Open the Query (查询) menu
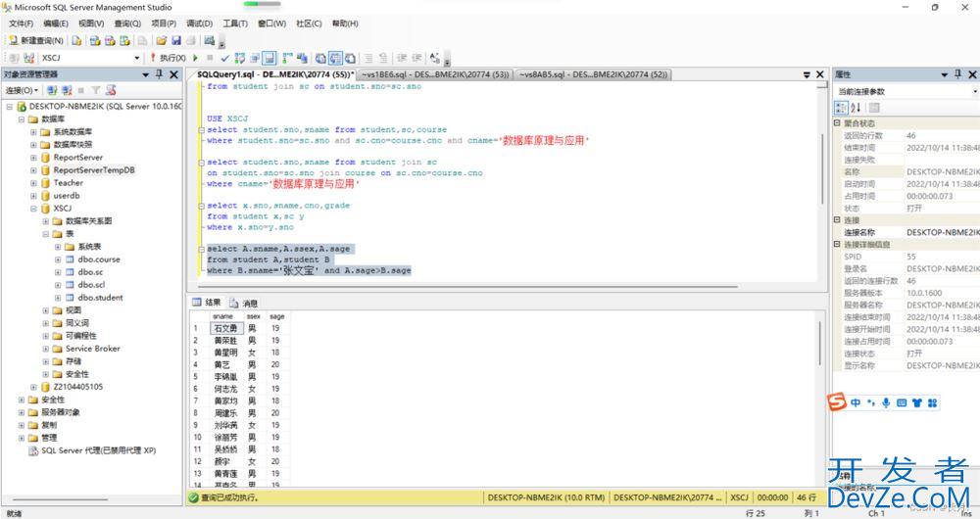Viewport: 980px width, 519px height. (x=127, y=24)
